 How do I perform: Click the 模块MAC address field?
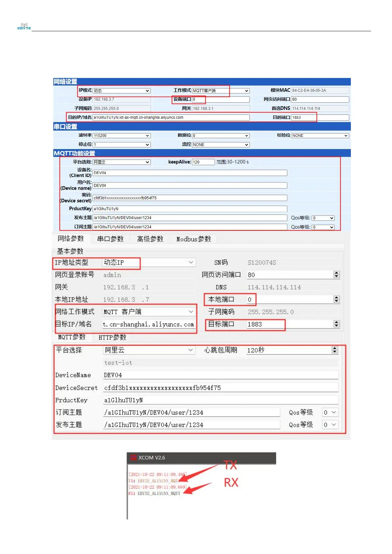click(x=320, y=90)
